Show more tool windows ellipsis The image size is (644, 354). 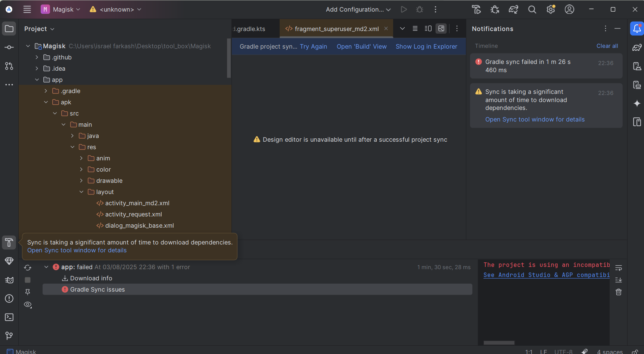pos(9,85)
